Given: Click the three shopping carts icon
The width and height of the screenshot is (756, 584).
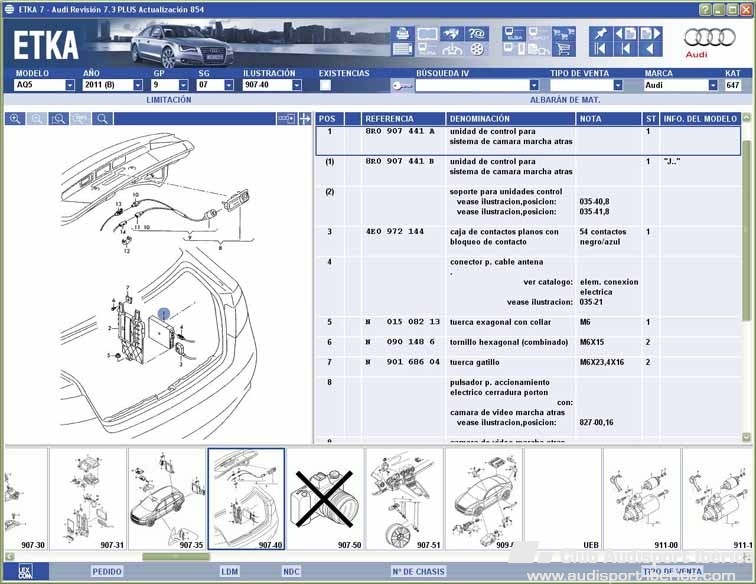Looking at the screenshot, I should tap(563, 34).
